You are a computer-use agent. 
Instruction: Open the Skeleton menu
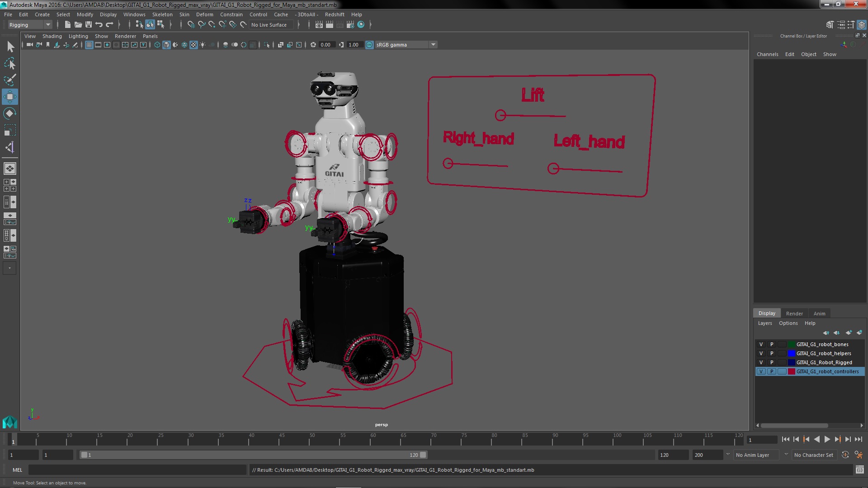(x=162, y=14)
